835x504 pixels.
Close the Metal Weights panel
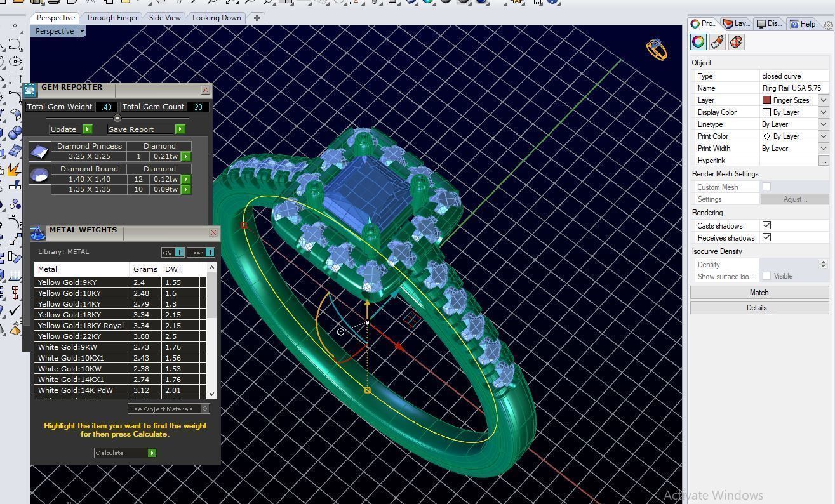coord(213,233)
